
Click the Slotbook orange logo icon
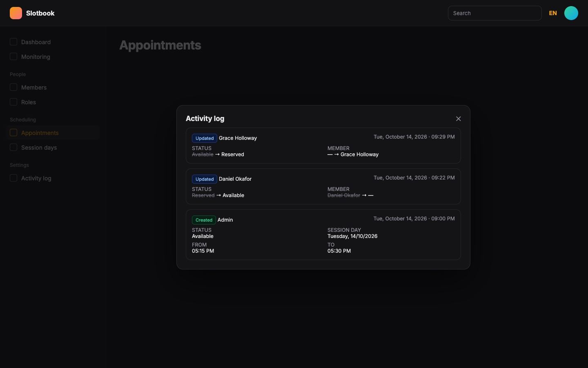(16, 13)
